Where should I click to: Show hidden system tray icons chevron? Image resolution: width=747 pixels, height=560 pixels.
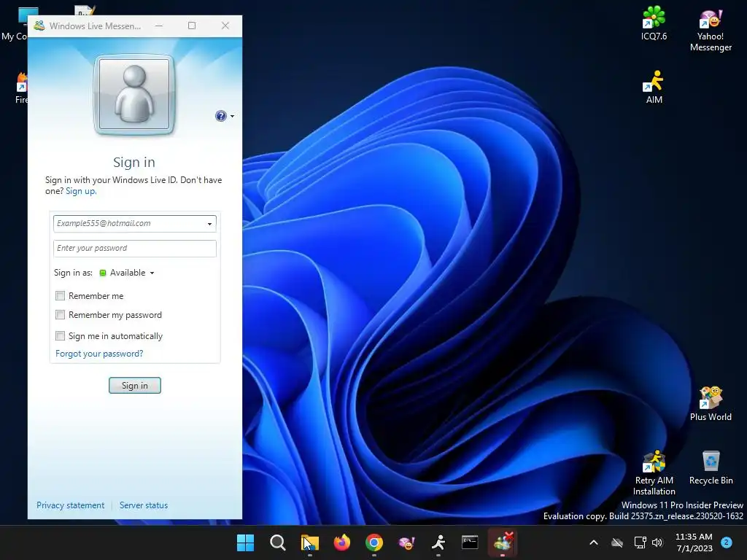click(594, 542)
